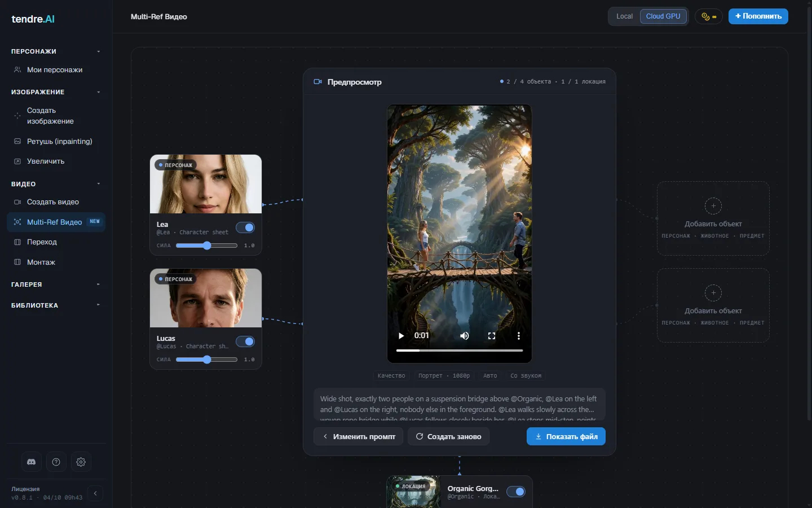Open the help question mark icon
812x508 pixels.
click(x=56, y=462)
